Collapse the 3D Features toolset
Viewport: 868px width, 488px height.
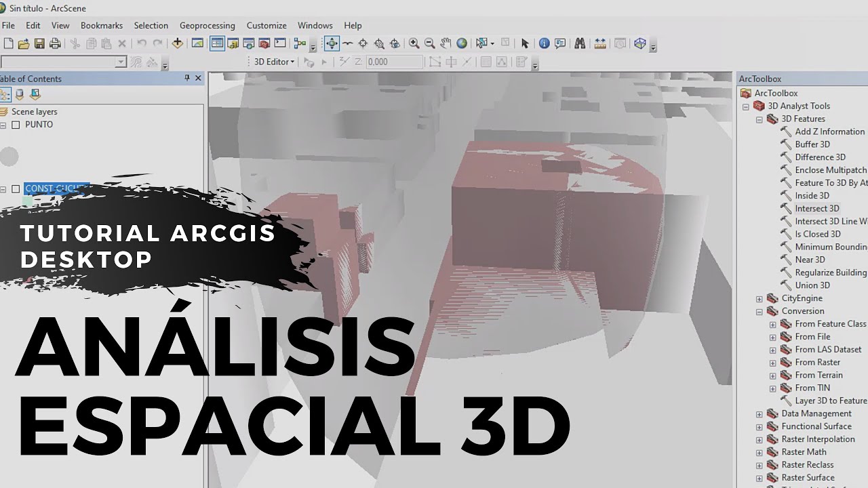tap(759, 119)
